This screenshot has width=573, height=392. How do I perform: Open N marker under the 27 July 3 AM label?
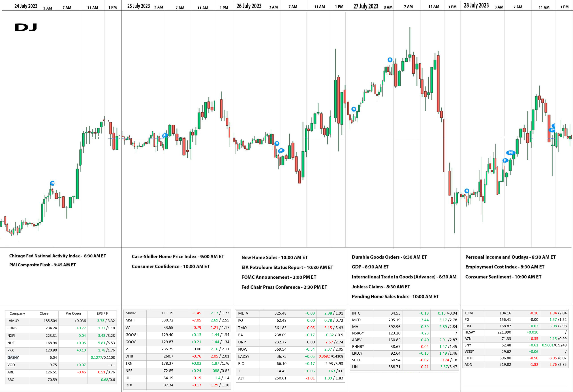(390, 60)
